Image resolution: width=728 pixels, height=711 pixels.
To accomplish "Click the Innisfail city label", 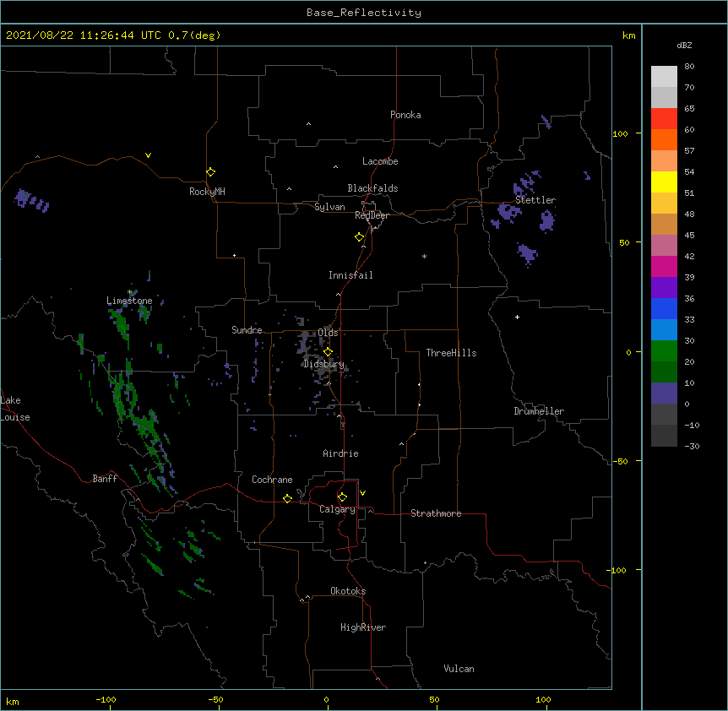I will click(x=350, y=275).
